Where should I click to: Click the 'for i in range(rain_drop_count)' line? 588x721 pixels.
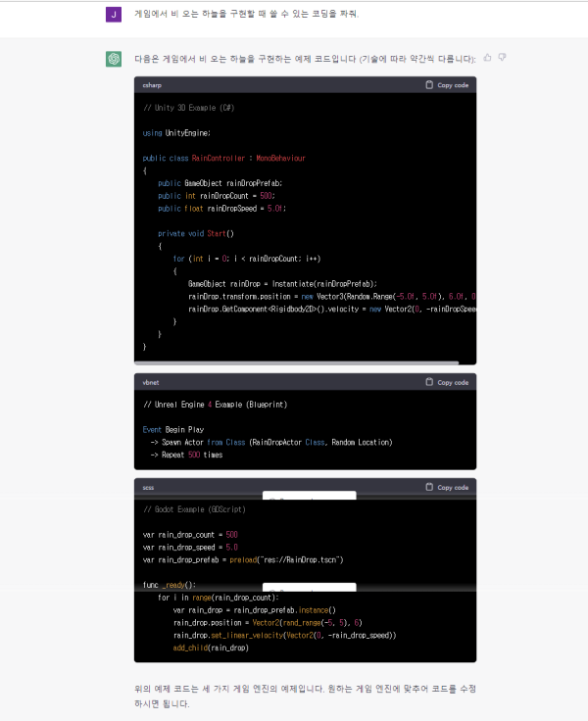pos(219,598)
